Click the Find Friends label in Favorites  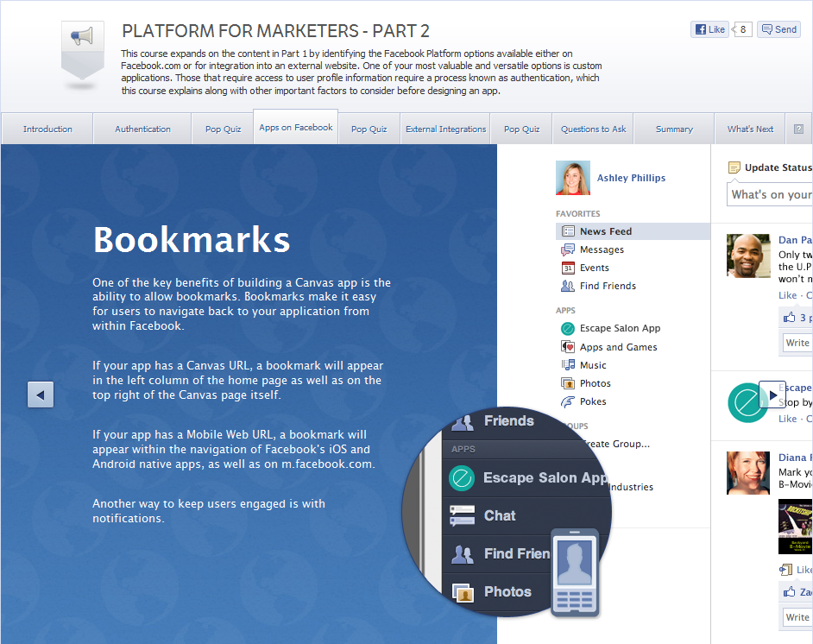pyautogui.click(x=608, y=286)
